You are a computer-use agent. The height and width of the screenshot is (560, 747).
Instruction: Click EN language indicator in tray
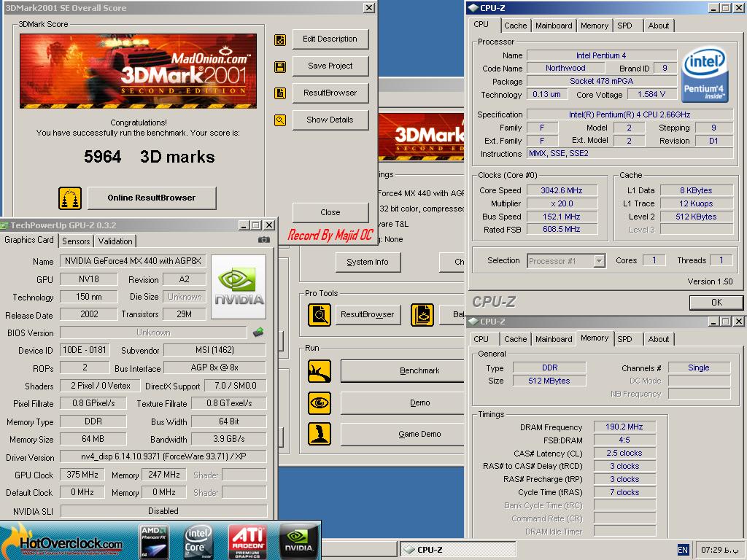(x=683, y=550)
